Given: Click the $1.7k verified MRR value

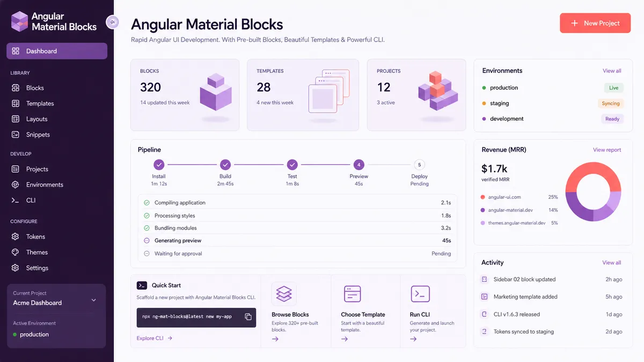Looking at the screenshot, I should pos(494,169).
